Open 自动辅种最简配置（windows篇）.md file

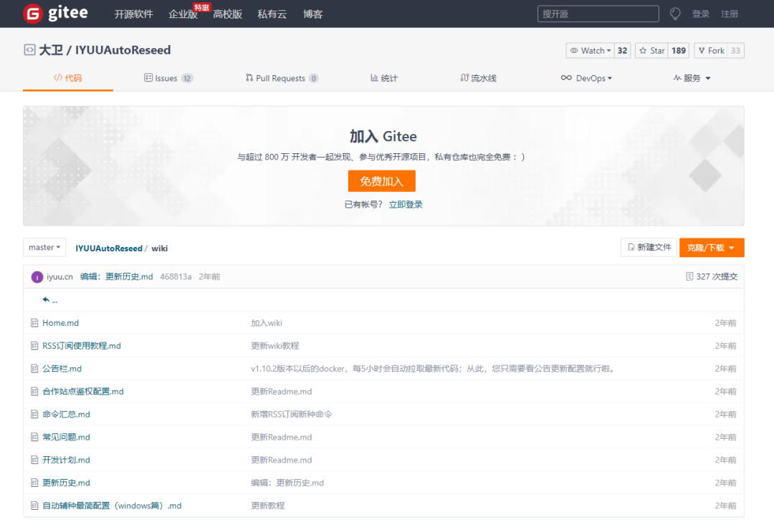(112, 506)
